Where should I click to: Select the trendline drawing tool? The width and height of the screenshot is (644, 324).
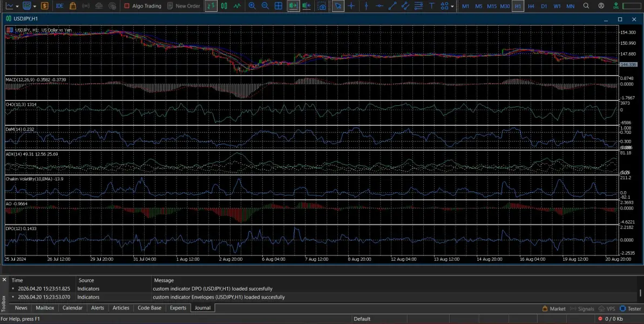(x=392, y=6)
